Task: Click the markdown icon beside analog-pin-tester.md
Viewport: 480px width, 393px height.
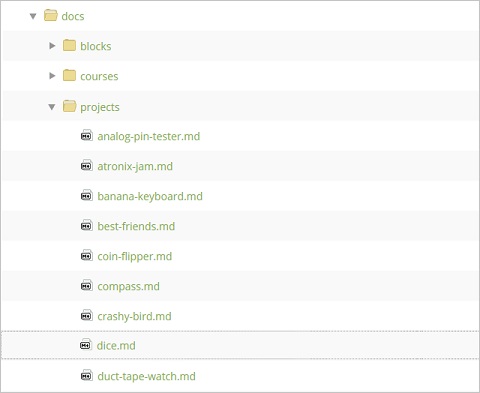Action: (x=87, y=136)
